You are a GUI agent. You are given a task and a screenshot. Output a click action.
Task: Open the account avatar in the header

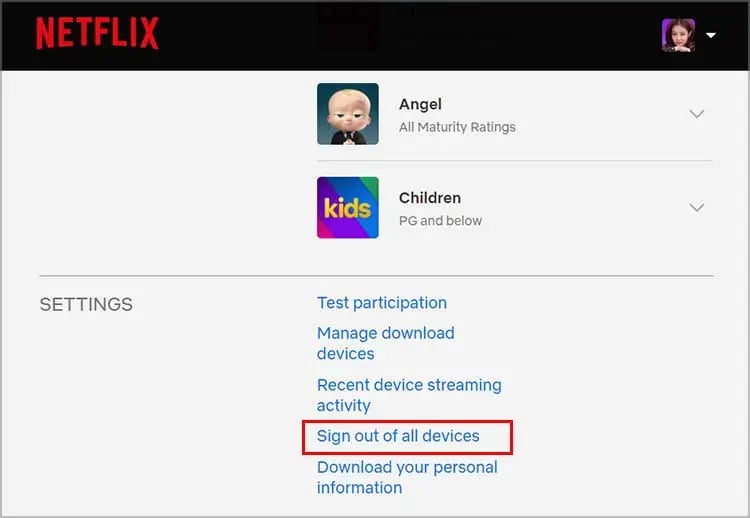tap(678, 35)
